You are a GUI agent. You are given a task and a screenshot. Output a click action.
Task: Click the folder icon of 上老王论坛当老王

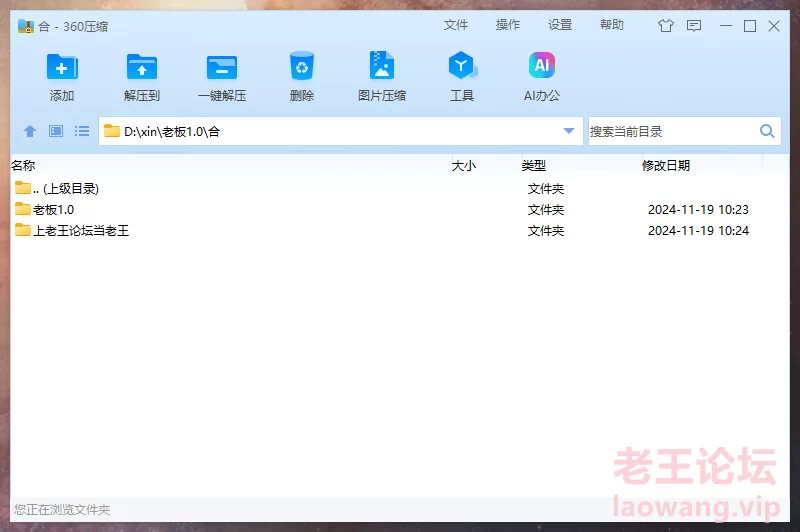(22, 230)
